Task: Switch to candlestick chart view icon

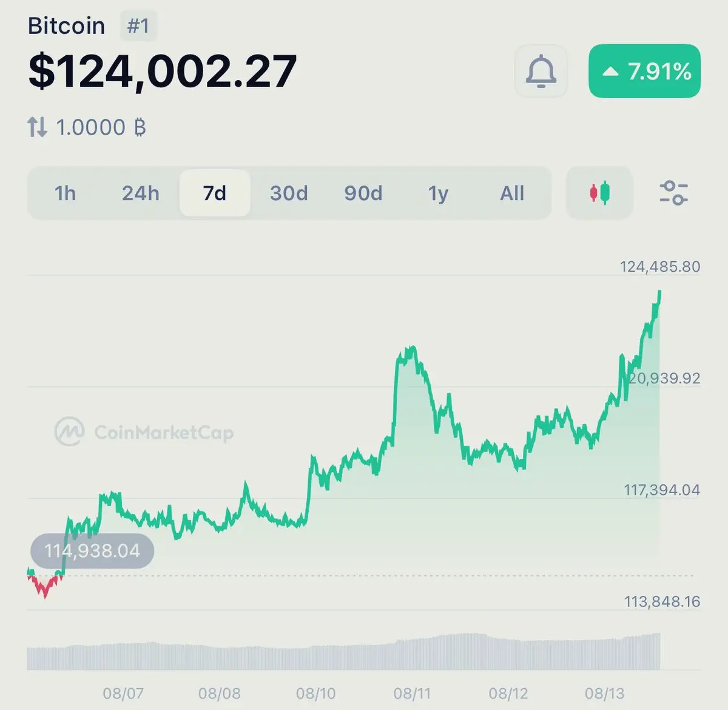Action: click(x=599, y=193)
